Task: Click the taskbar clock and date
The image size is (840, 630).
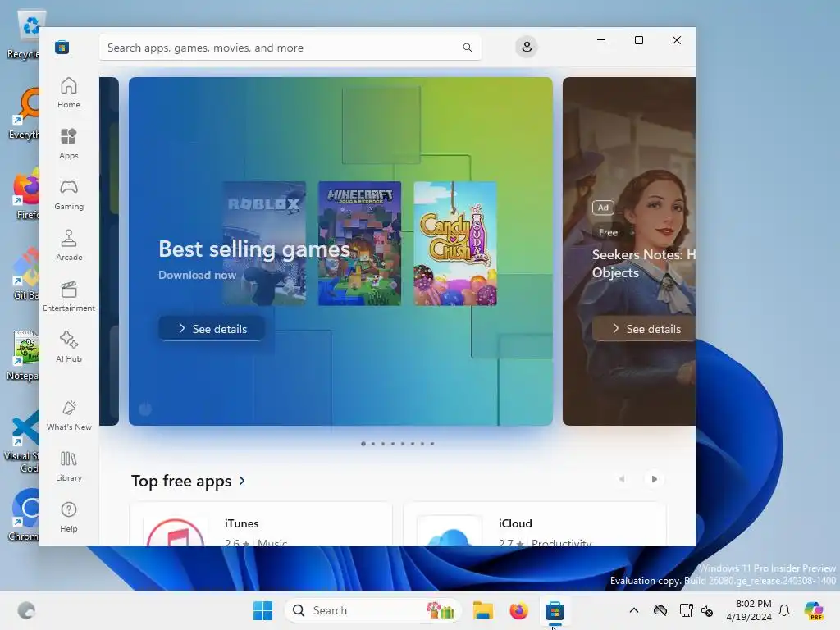Action: (748, 610)
